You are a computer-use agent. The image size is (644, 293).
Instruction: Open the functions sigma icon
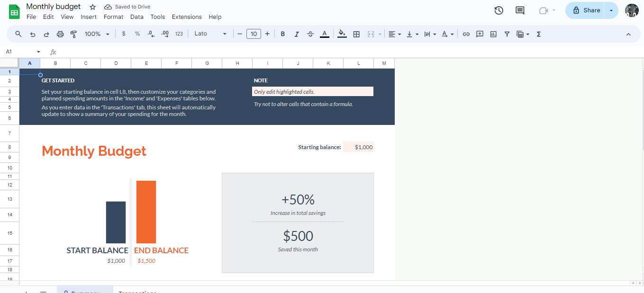point(539,34)
